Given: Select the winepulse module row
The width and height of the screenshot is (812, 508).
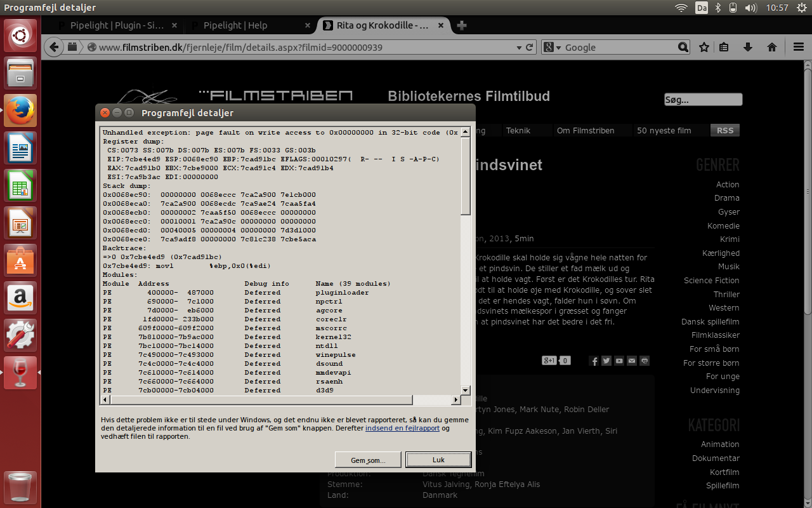Looking at the screenshot, I should [x=281, y=355].
